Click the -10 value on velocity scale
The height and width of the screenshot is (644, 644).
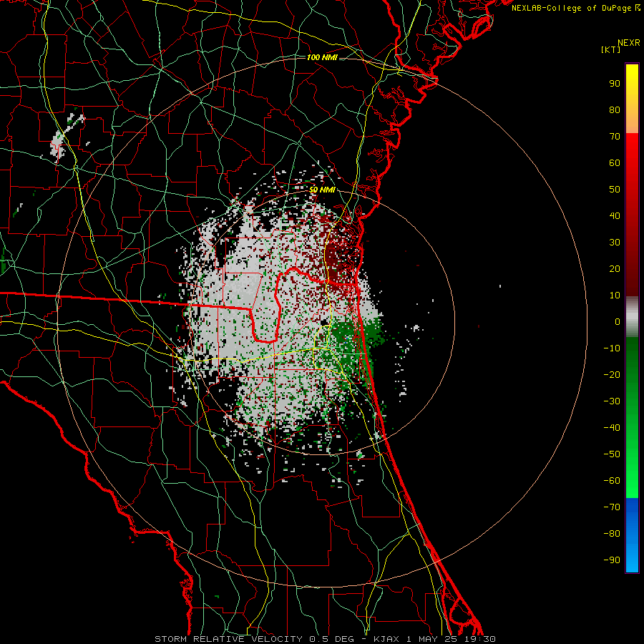pos(612,348)
